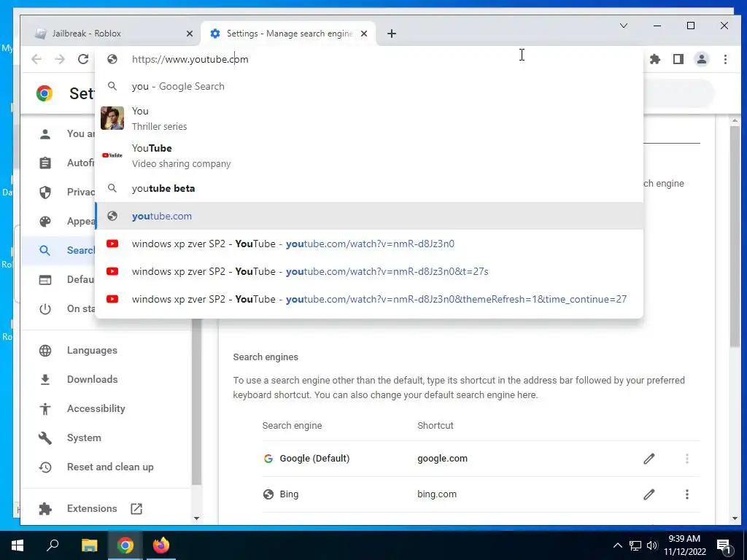Viewport: 747px width, 560px height.
Task: Open the volume control in system tray
Action: click(x=652, y=545)
